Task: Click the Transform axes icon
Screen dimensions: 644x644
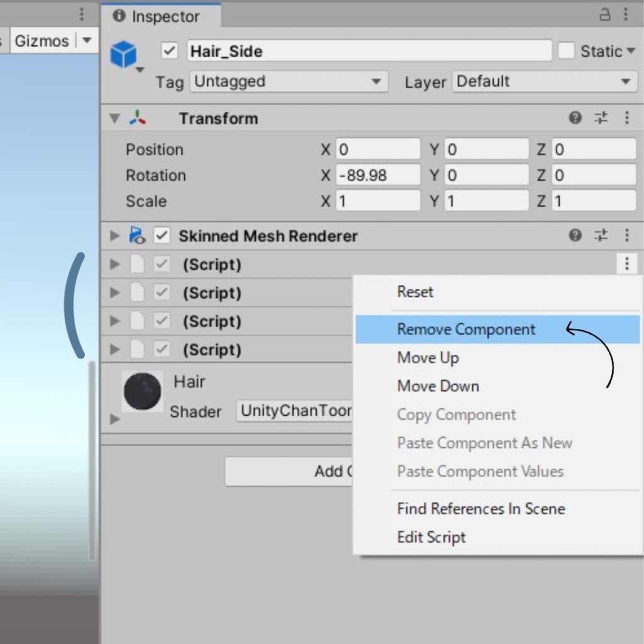Action: [x=137, y=118]
